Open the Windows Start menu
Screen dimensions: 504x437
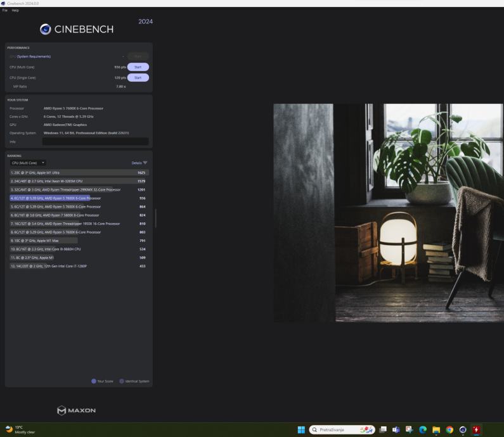click(301, 429)
